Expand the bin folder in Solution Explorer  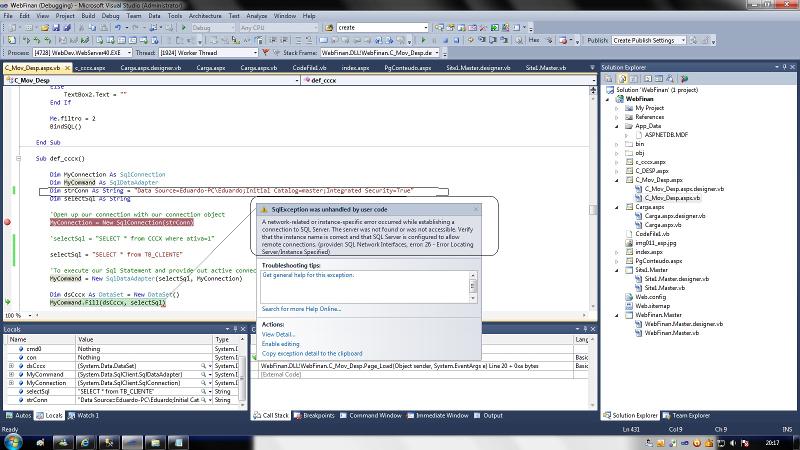coord(617,144)
